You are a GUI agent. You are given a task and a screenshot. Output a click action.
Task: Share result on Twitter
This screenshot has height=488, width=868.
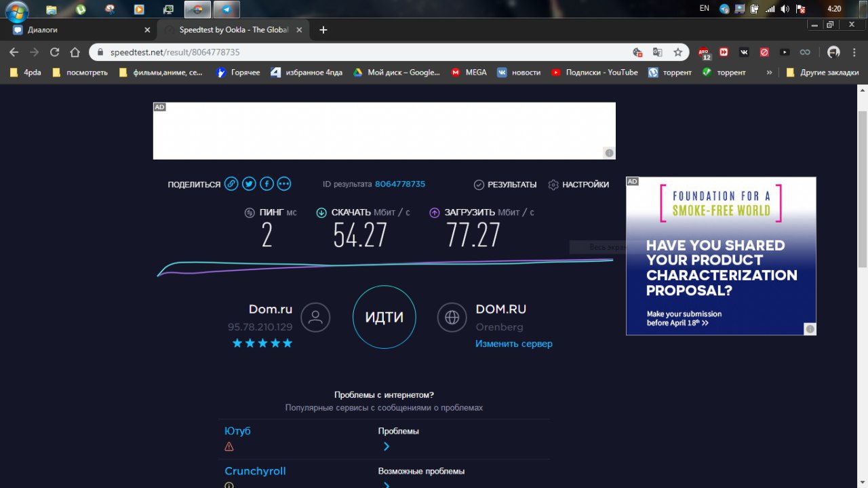[x=249, y=184]
